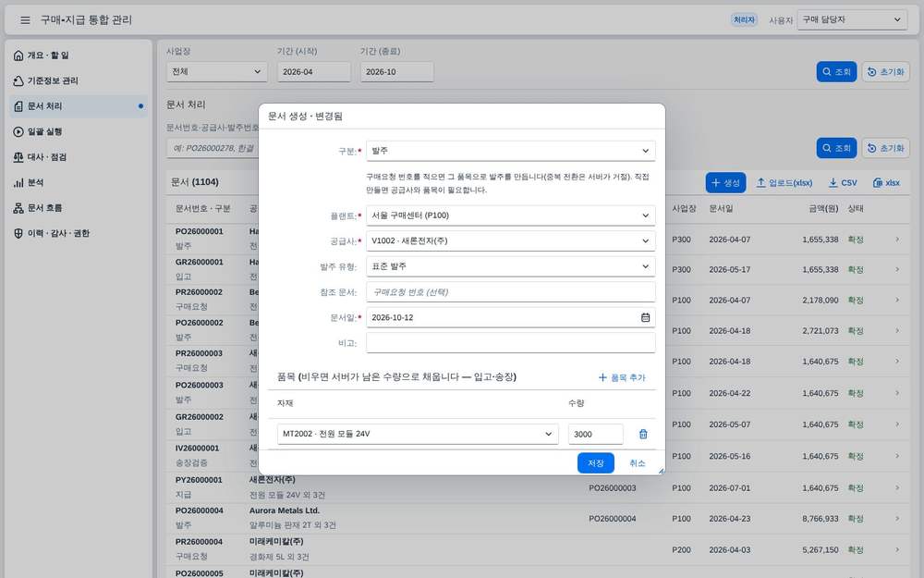924x578 pixels.
Task: Click the 참조 문서 input field
Action: click(x=510, y=292)
